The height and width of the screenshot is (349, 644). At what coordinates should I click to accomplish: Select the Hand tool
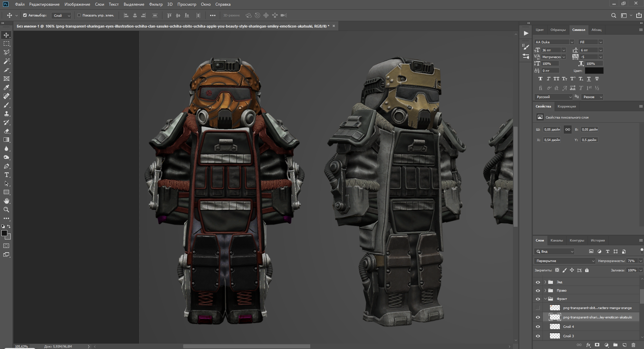6,201
